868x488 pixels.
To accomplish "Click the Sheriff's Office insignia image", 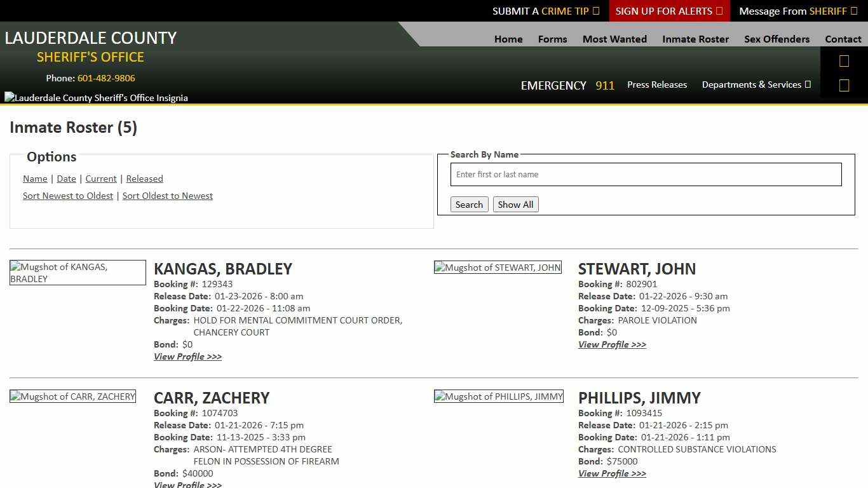I will [95, 97].
